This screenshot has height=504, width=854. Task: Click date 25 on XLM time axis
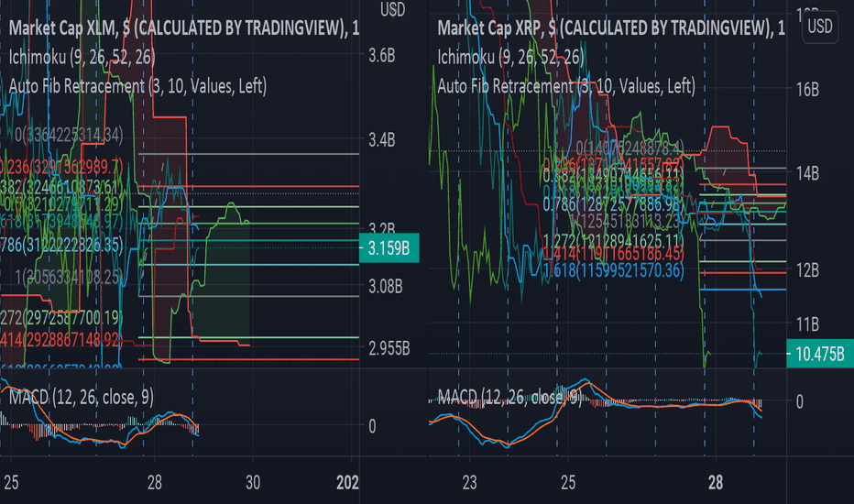(x=11, y=482)
